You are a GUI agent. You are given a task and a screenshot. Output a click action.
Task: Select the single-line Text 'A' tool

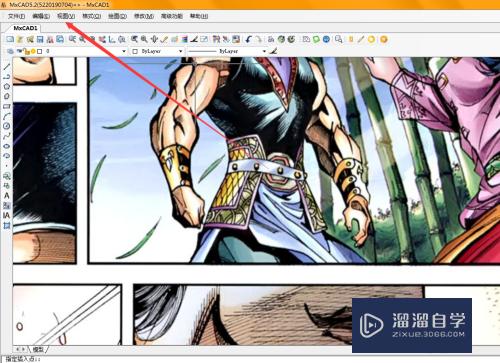(7, 196)
